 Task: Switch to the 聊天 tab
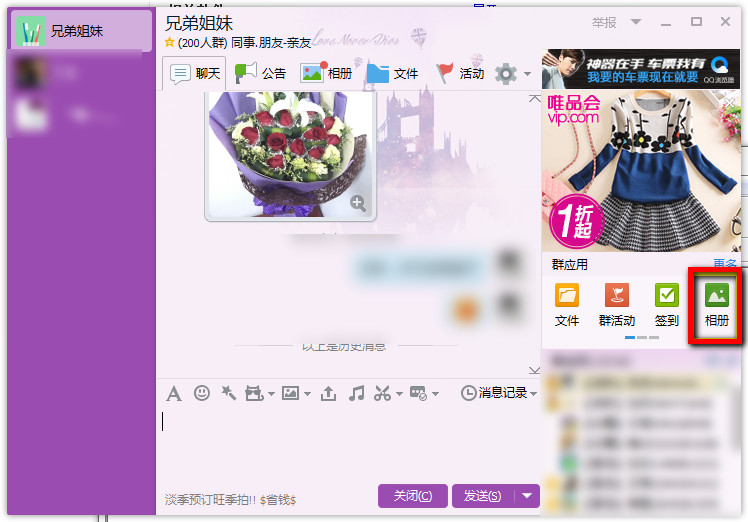[195, 73]
